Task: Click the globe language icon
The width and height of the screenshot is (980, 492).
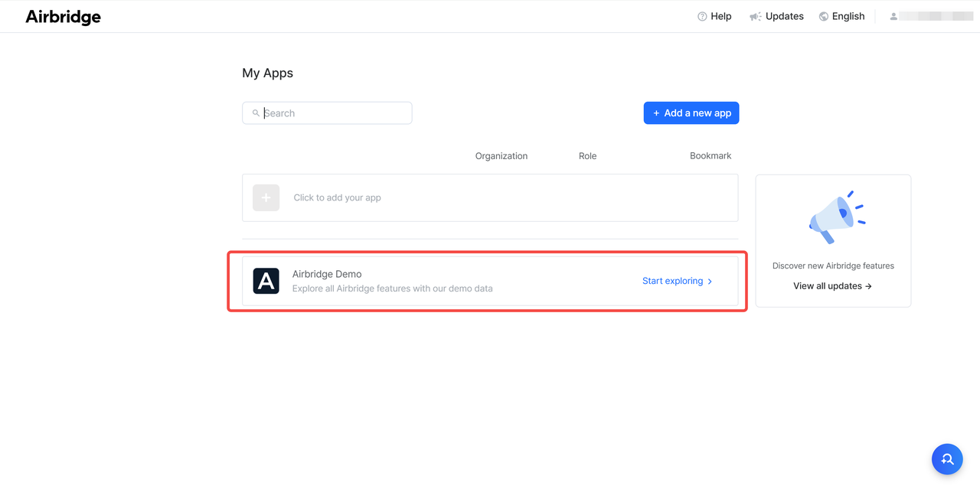Action: 824,16
